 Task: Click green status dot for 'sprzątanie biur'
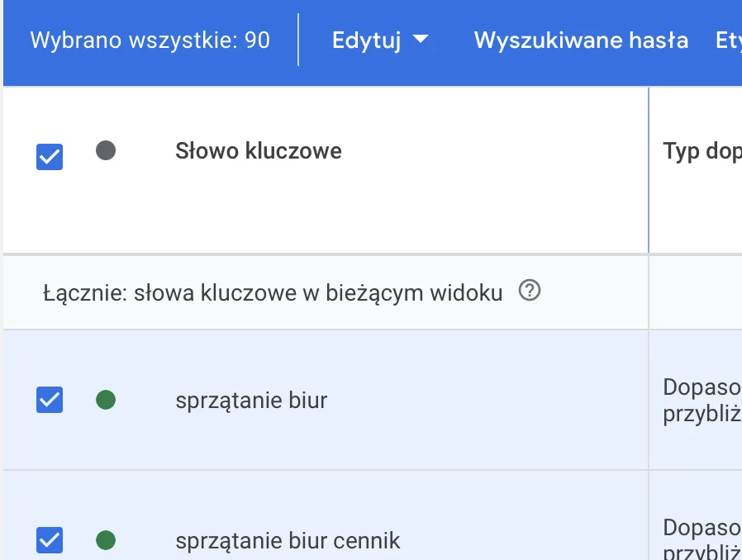coord(106,401)
